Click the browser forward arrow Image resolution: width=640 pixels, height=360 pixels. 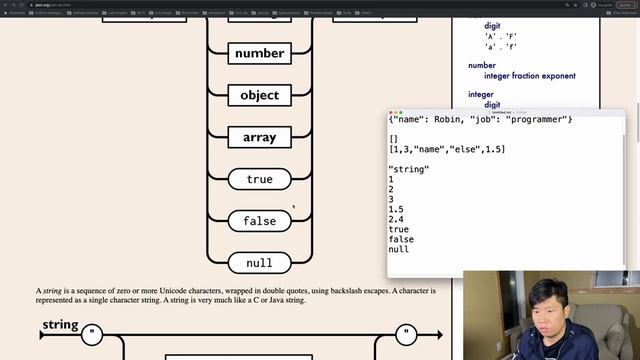[13, 5]
